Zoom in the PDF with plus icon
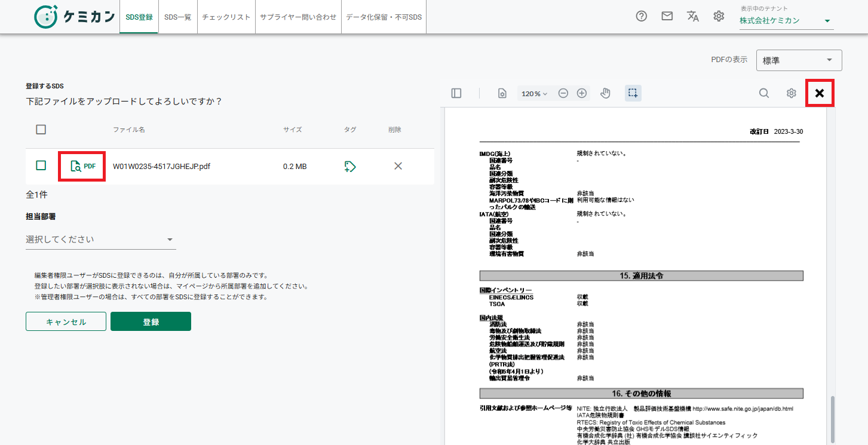This screenshot has width=868, height=445. click(581, 93)
